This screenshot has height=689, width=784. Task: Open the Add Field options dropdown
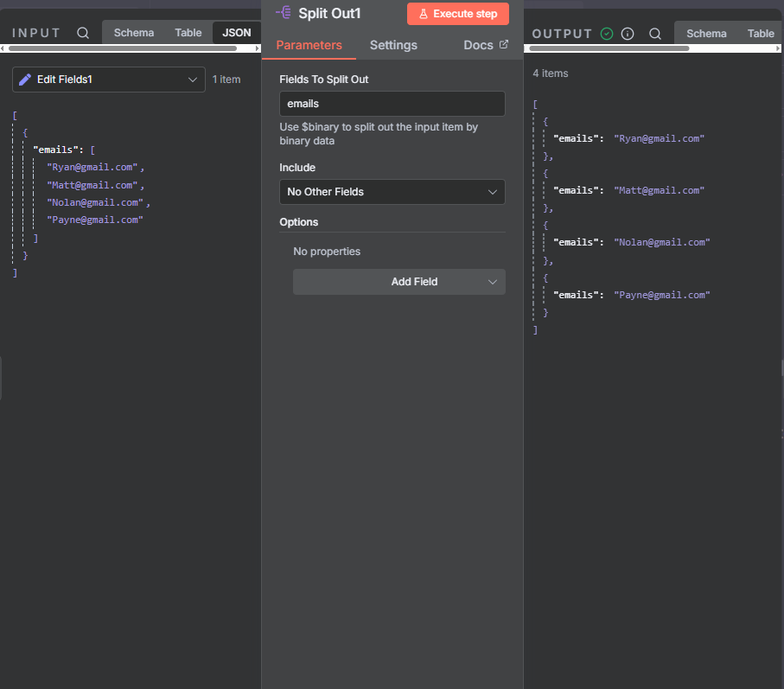coord(398,282)
